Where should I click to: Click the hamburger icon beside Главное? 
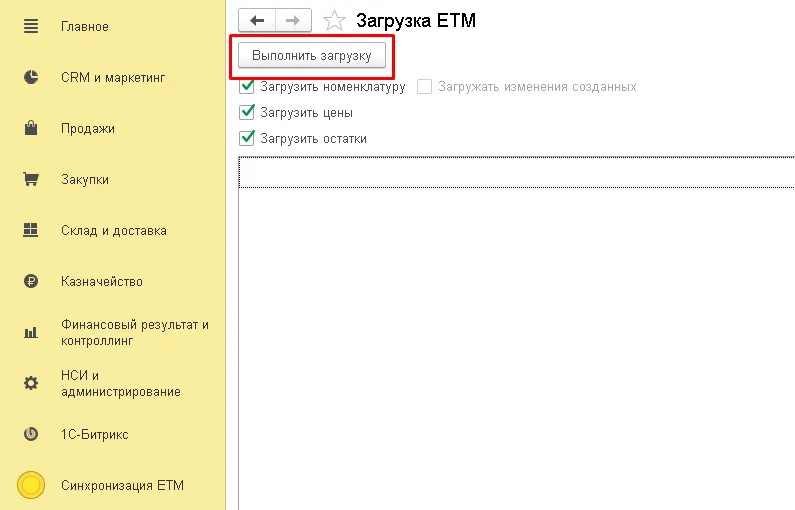point(30,26)
